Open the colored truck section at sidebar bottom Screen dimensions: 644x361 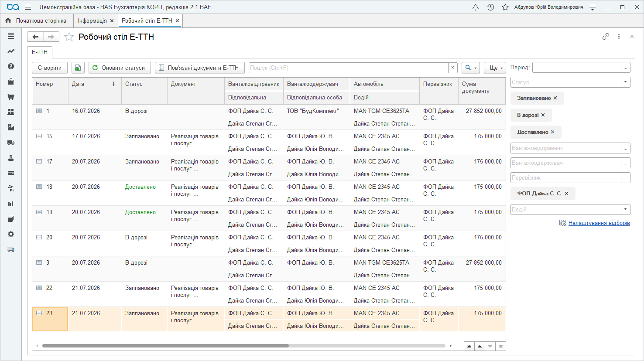point(11,249)
